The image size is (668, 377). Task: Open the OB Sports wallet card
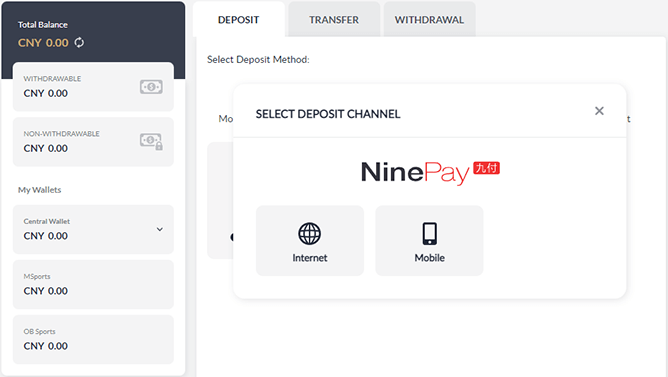93,340
